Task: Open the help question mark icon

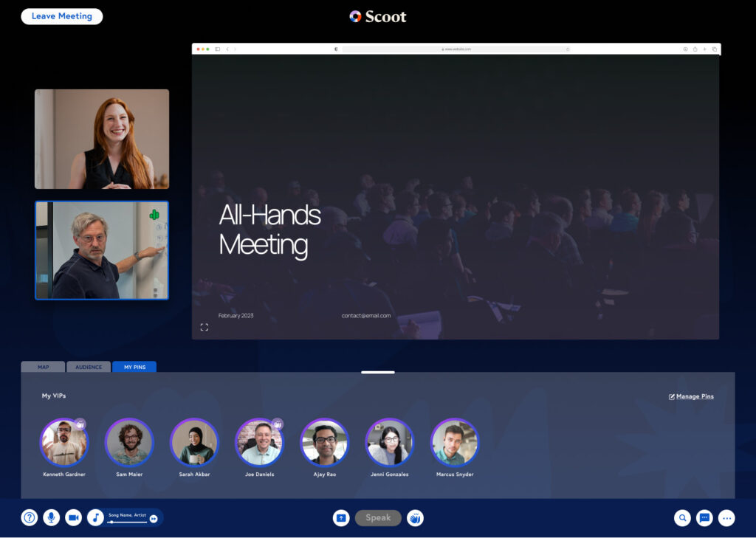Action: click(x=30, y=518)
